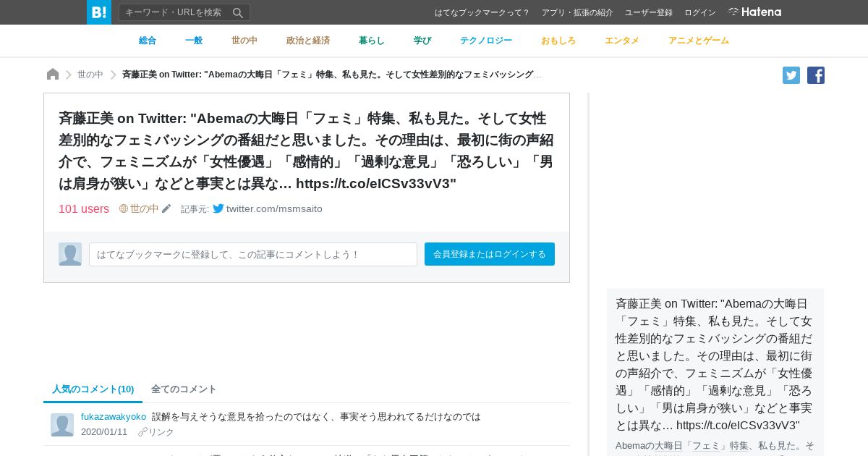
Task: Select おもしろ category
Action: pos(558,41)
